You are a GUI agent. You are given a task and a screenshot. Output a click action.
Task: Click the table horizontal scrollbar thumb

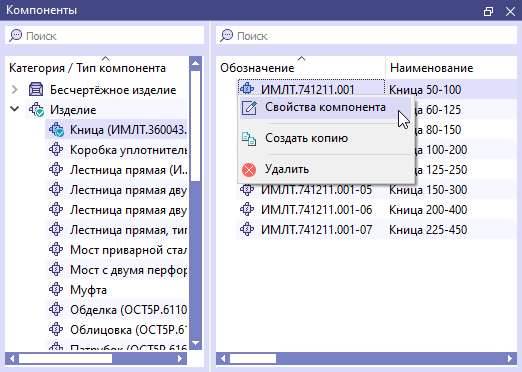[x=253, y=359]
